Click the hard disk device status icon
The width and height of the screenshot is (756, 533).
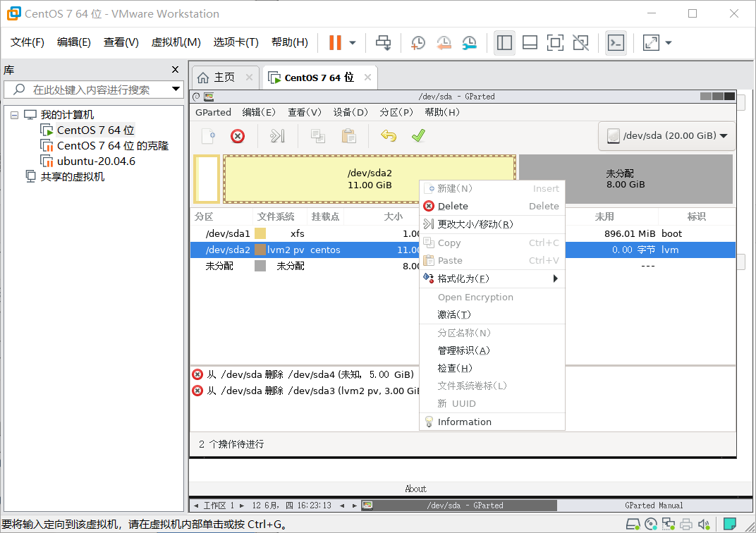(x=633, y=524)
